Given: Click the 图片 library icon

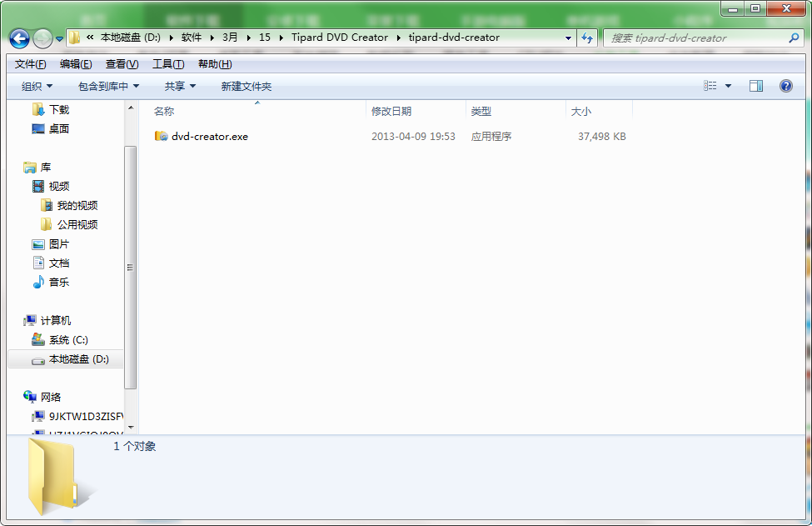Looking at the screenshot, I should pos(38,244).
